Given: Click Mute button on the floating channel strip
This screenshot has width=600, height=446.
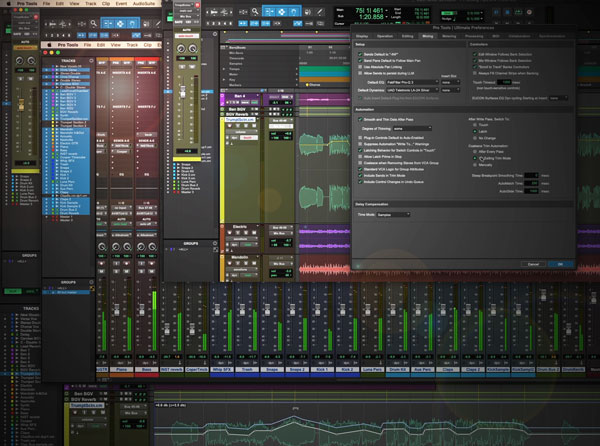Looking at the screenshot, I should 192,67.
